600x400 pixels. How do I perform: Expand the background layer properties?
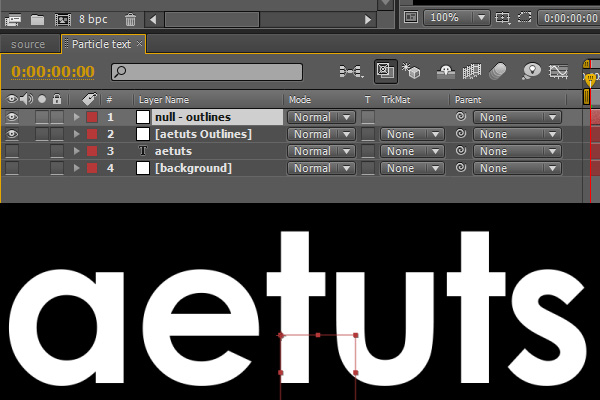[x=77, y=168]
